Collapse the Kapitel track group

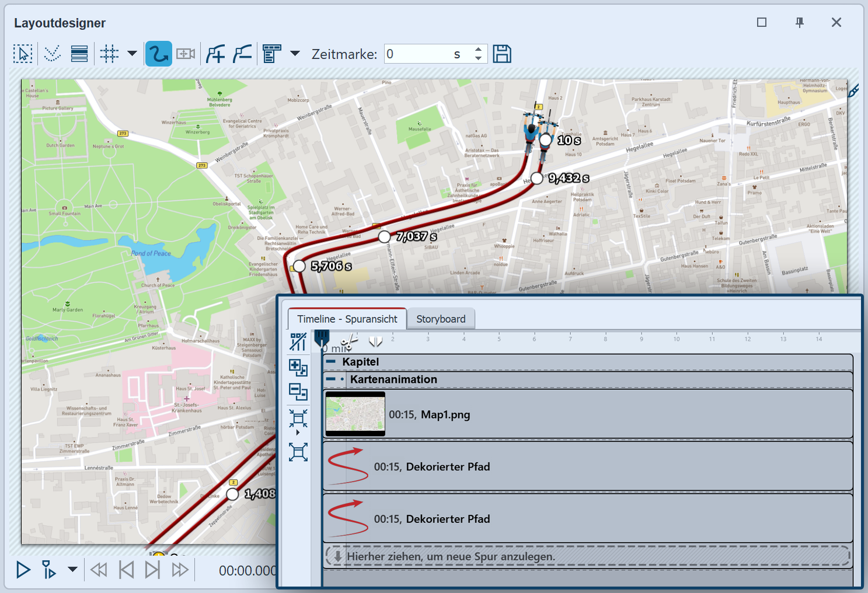pyautogui.click(x=331, y=362)
